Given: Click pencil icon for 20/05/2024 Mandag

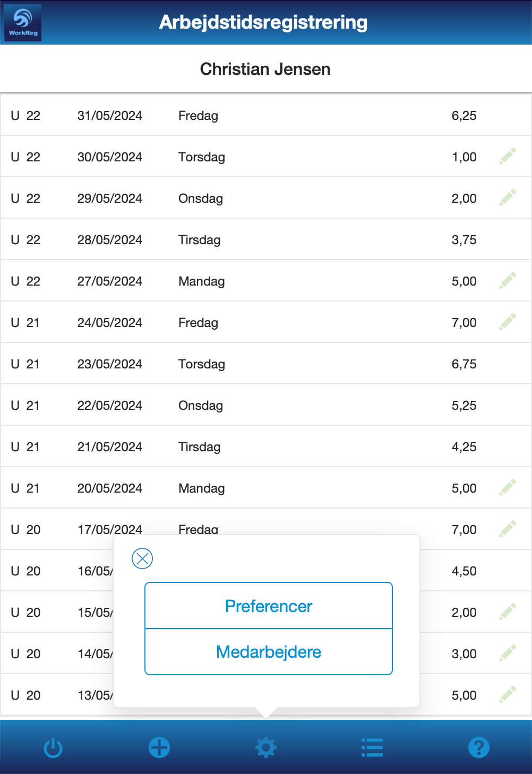Looking at the screenshot, I should click(x=508, y=488).
